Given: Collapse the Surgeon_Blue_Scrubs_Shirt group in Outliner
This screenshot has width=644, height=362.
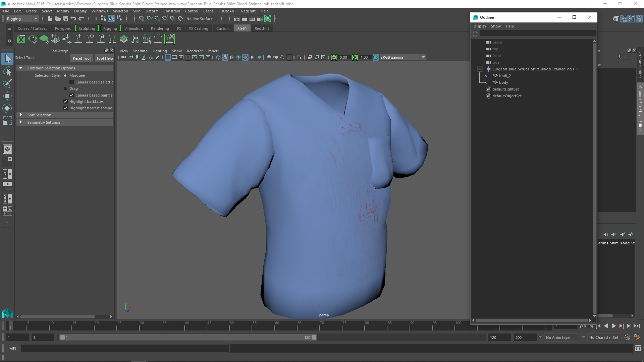Looking at the screenshot, I should point(480,69).
